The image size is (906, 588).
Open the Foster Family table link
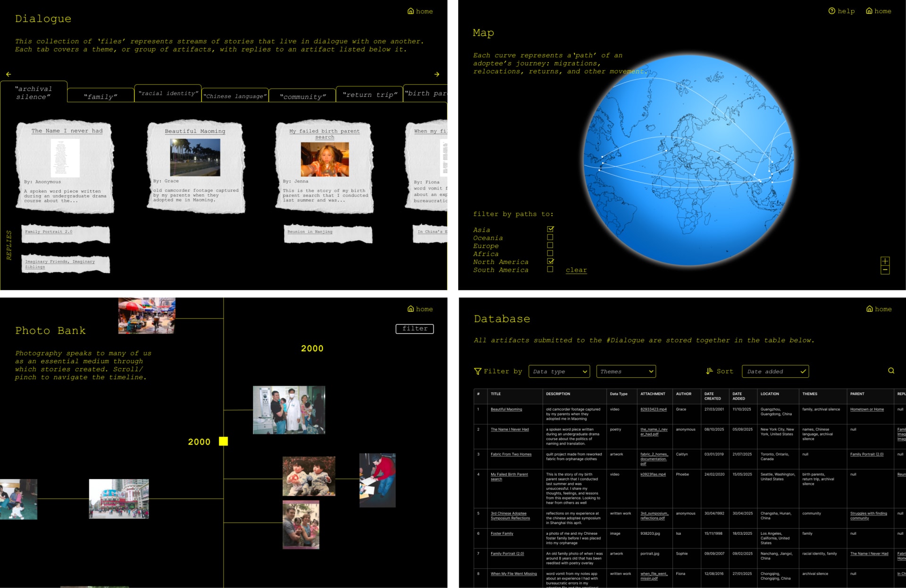coord(502,534)
